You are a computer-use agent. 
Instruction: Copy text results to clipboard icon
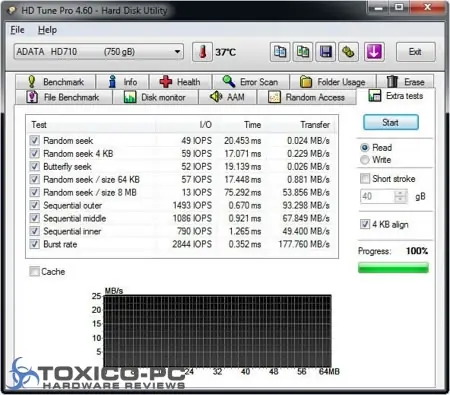[280, 52]
